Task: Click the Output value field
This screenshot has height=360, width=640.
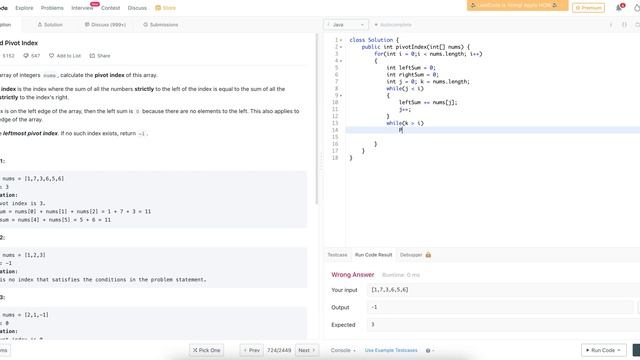Action: [500, 307]
